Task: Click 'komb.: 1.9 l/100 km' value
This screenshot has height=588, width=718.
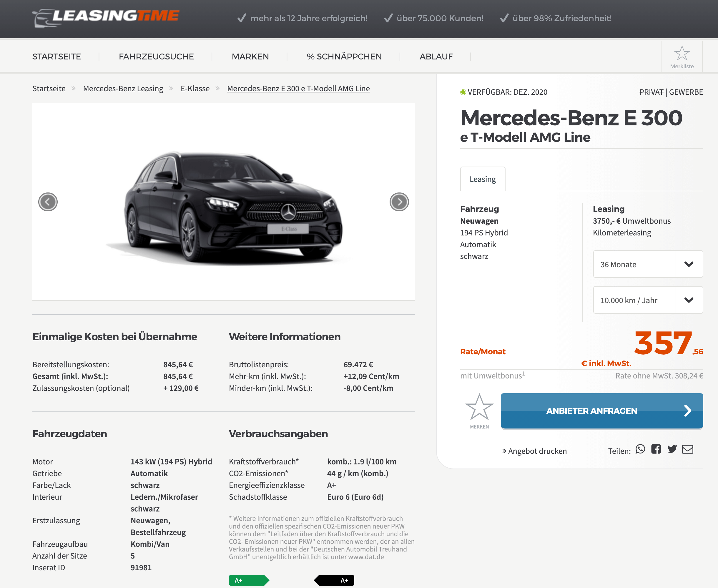Action: click(362, 462)
